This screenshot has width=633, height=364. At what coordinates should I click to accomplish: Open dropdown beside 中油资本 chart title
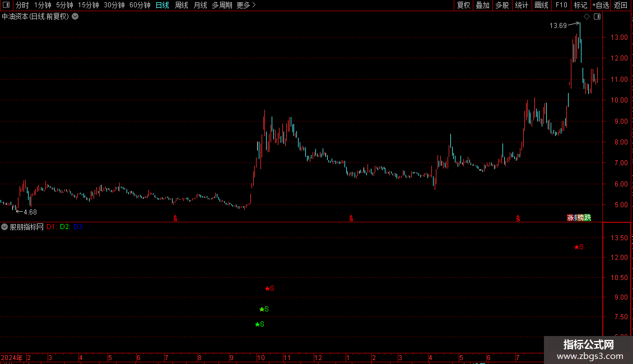75,17
